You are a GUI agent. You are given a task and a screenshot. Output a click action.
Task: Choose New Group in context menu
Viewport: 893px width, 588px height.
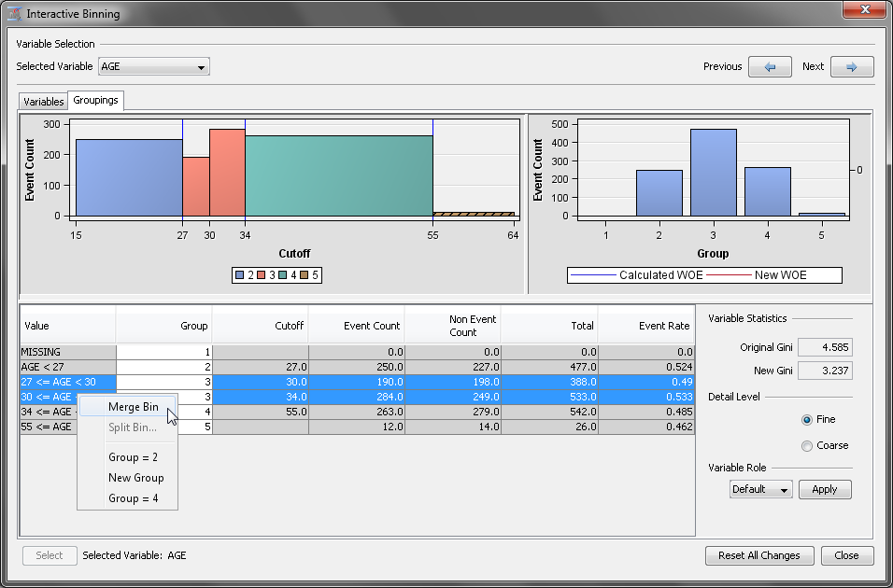coord(135,478)
